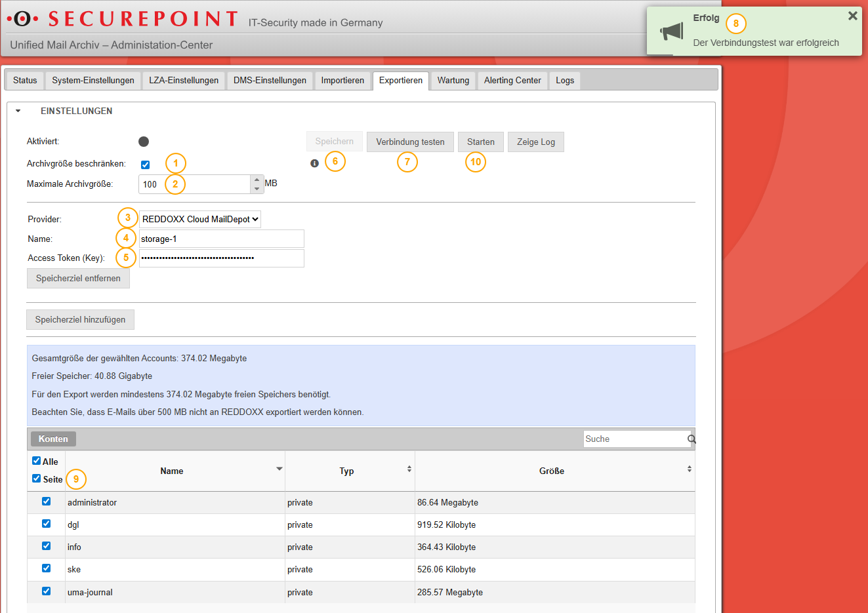Click Freier Speicher 40.88 Gigabyte text
The height and width of the screenshot is (613, 868).
point(92,376)
